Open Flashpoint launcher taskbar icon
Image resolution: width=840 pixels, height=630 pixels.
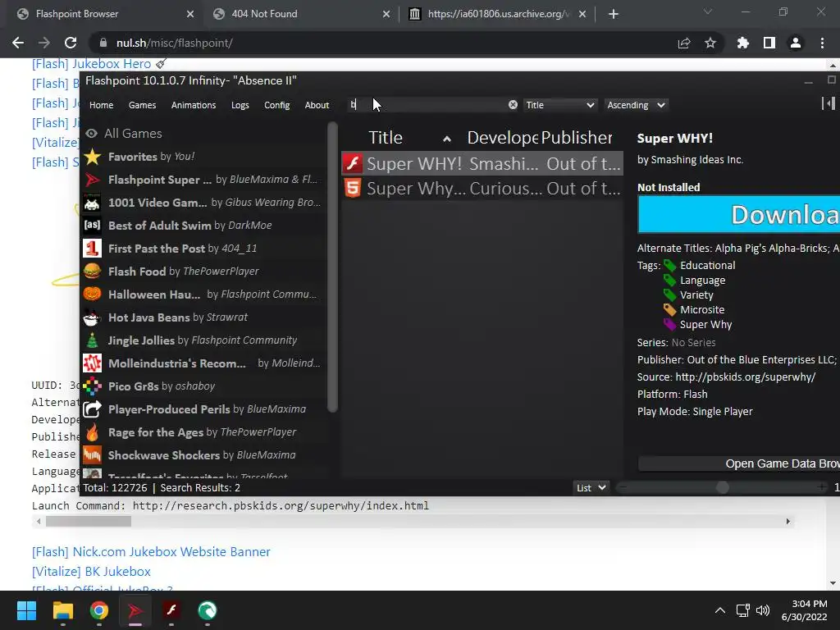point(135,610)
